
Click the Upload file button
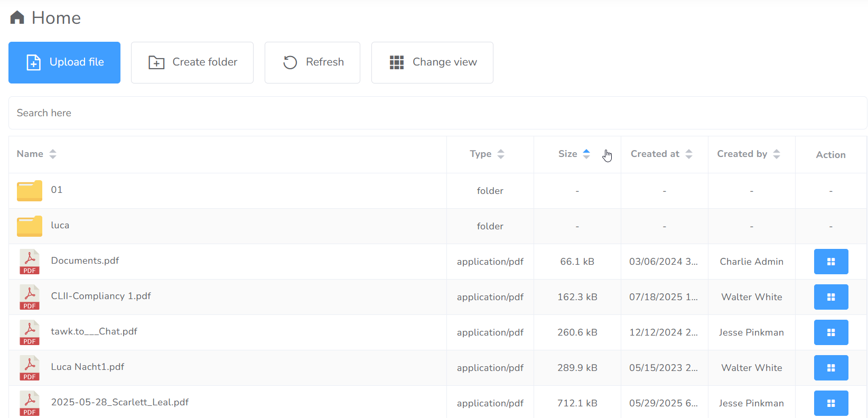[x=64, y=62]
